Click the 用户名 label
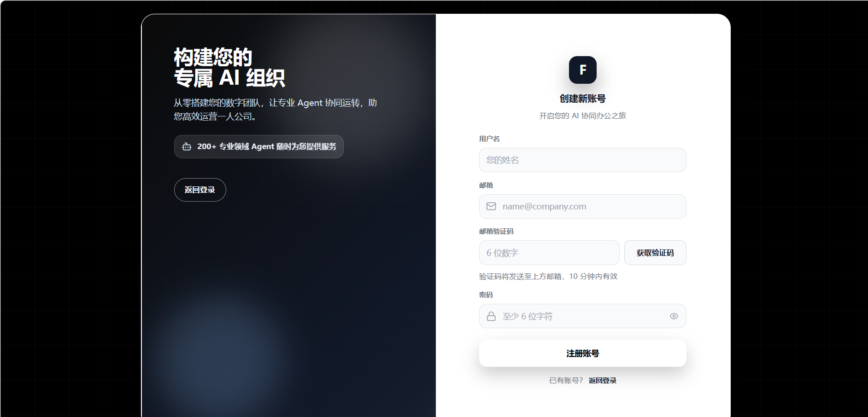 [x=489, y=139]
